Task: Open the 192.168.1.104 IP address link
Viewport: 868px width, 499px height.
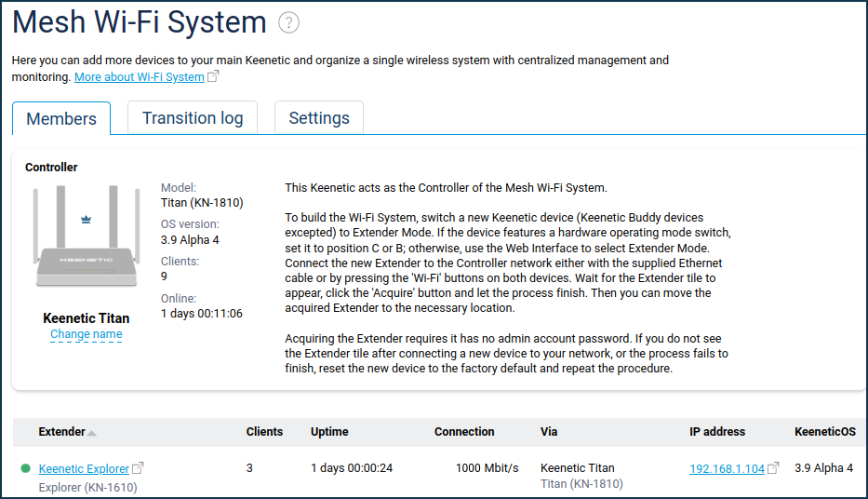Action: click(x=727, y=468)
